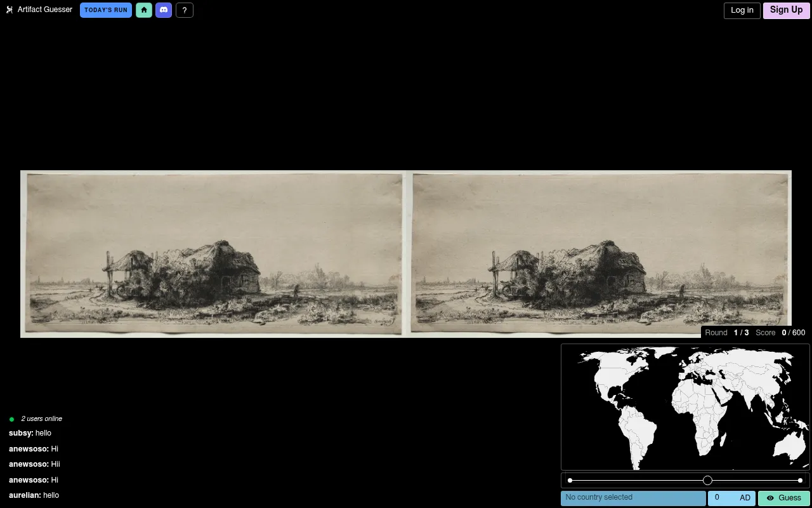Click the Log in button
Viewport: 812px width, 508px height.
(742, 10)
